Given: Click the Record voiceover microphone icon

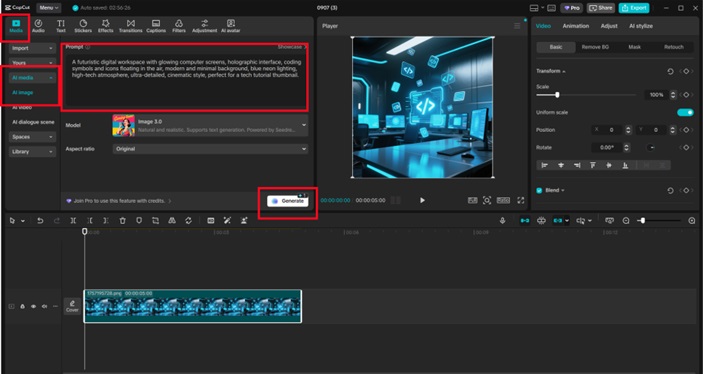Looking at the screenshot, I should 503,221.
